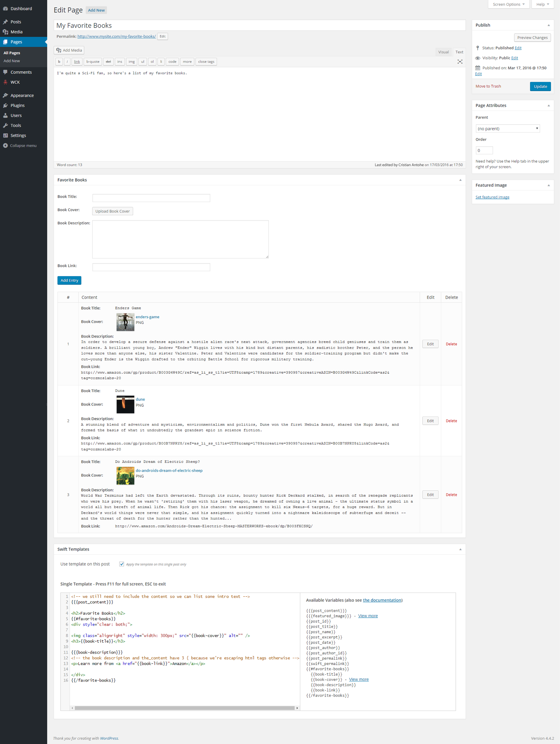Open the Dashboard menu icon
Image resolution: width=560 pixels, height=744 pixels.
[x=5, y=9]
